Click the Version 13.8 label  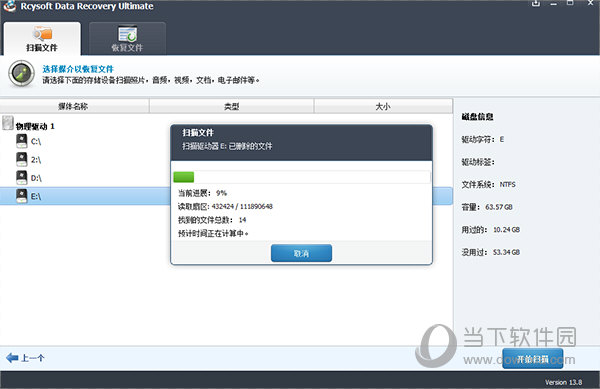tap(563, 382)
